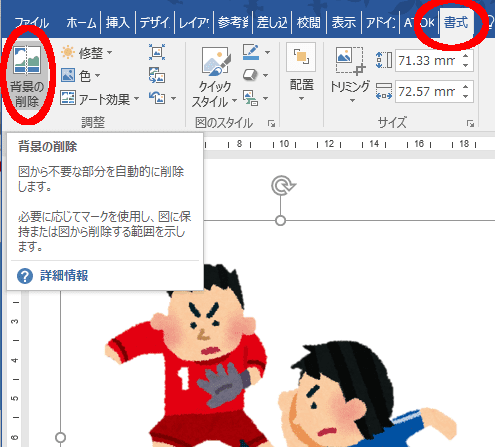
Task: Decrease height with the down stepper
Action: (466, 65)
